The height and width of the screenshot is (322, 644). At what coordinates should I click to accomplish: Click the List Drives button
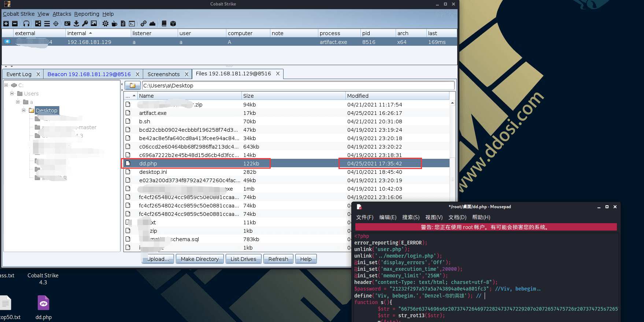click(x=243, y=259)
